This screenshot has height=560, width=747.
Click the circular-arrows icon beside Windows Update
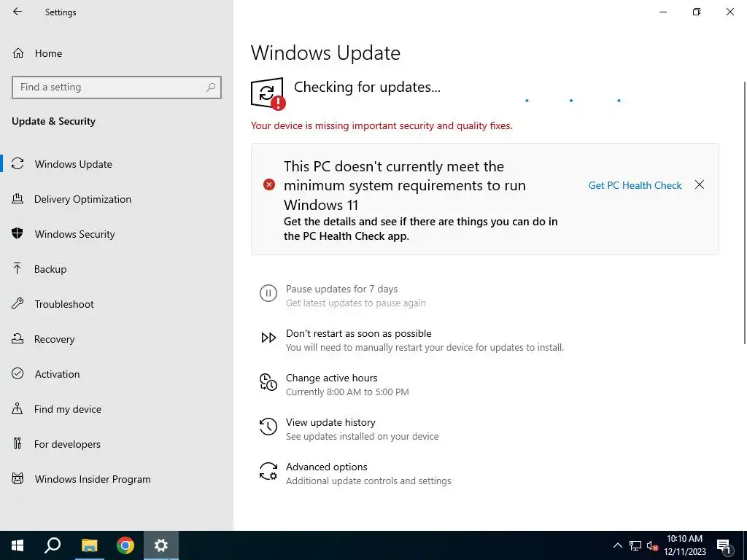pos(18,164)
